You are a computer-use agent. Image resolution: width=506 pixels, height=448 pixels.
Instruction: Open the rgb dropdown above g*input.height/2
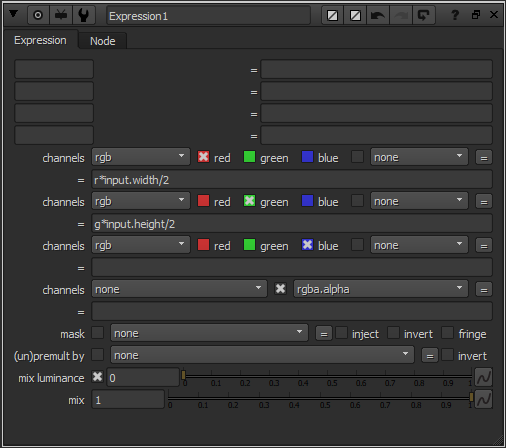[141, 201]
